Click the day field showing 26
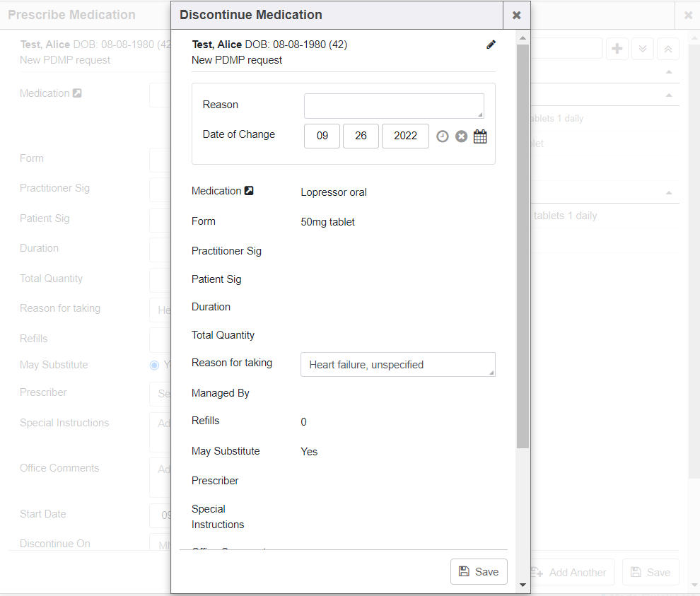The height and width of the screenshot is (596, 700). coord(361,136)
